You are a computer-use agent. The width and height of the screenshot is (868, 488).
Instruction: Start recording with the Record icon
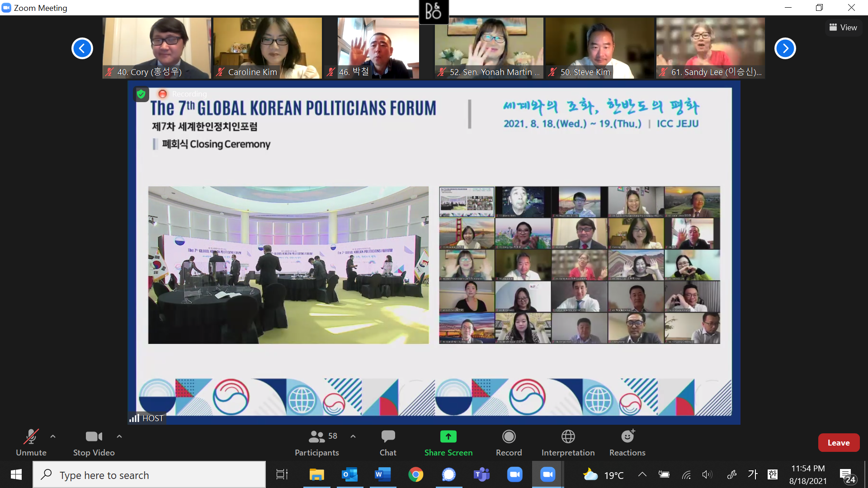(x=509, y=436)
